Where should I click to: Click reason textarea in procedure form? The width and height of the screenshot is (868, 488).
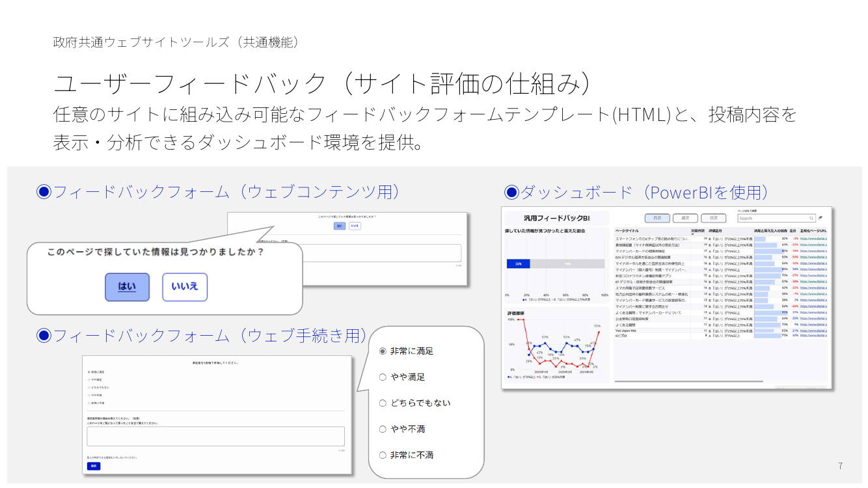(x=216, y=436)
